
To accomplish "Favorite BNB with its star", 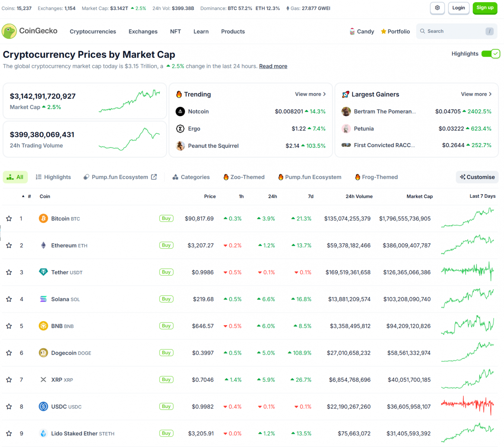I will click(9, 326).
